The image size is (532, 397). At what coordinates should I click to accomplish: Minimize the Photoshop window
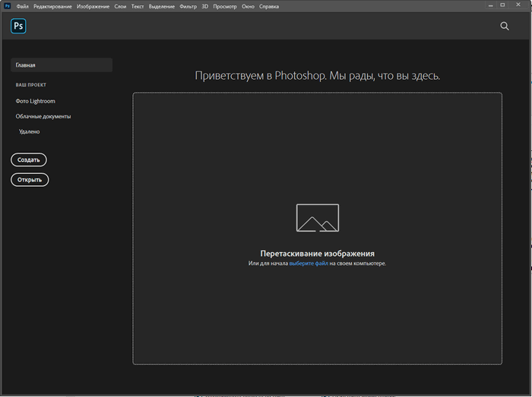[x=491, y=5]
